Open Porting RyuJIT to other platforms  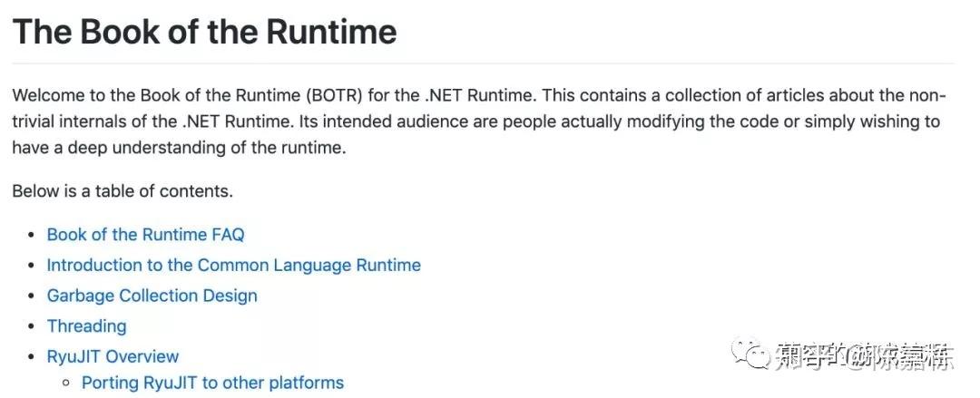(212, 383)
